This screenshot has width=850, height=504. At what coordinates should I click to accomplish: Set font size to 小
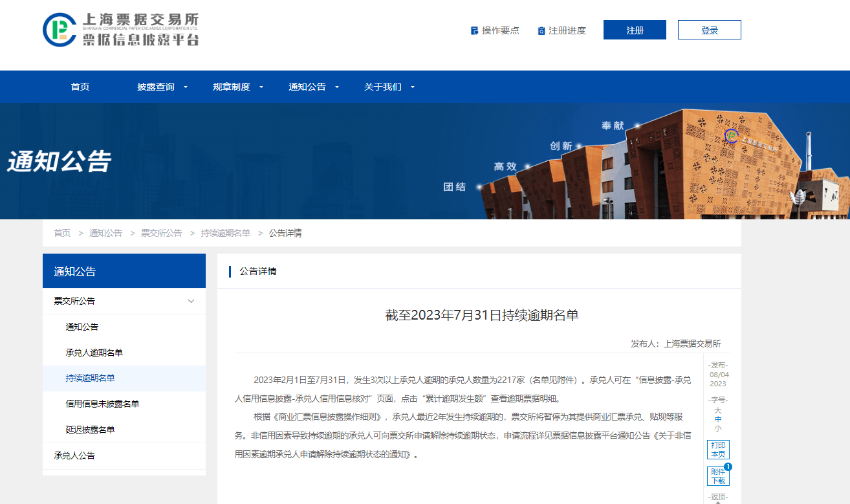[x=718, y=428]
